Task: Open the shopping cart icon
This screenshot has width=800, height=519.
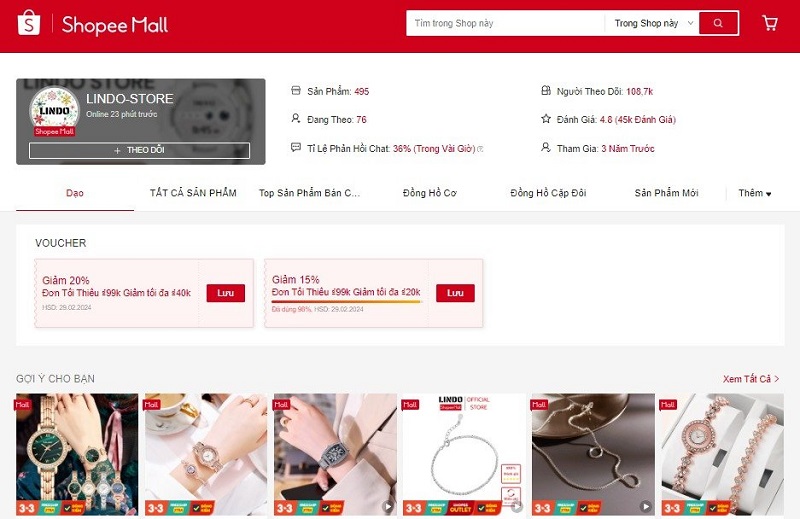Action: point(770,23)
